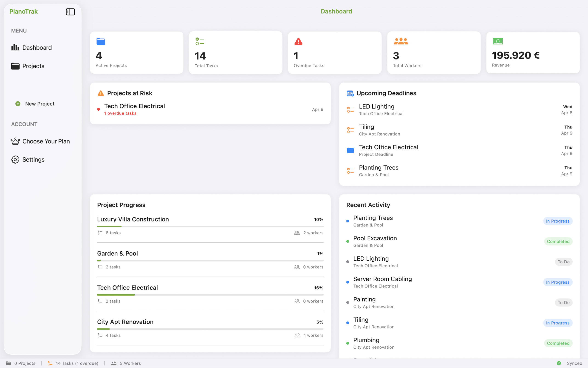Click the orange Total Workers people icon
Image resolution: width=588 pixels, height=368 pixels.
click(401, 41)
